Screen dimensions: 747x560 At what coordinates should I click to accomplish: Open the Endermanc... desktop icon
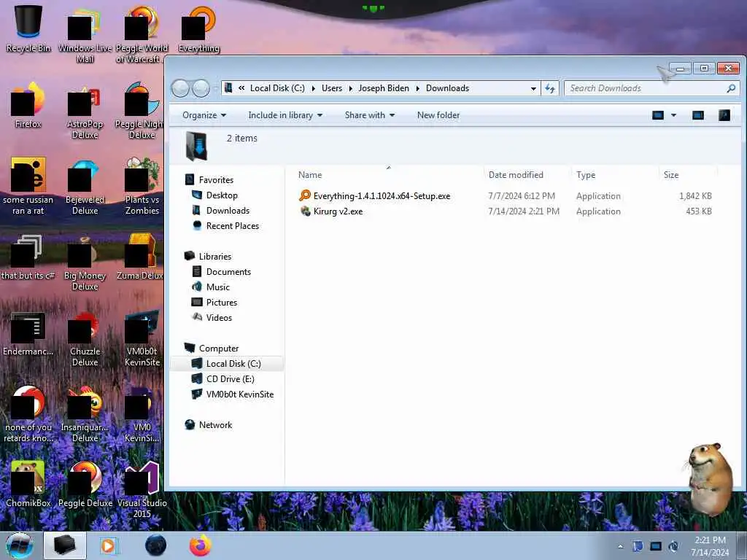pyautogui.click(x=28, y=333)
